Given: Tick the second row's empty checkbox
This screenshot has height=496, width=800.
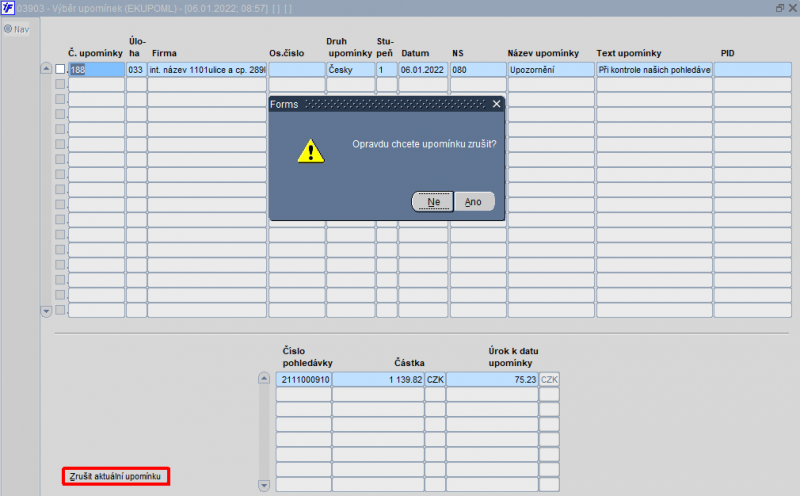Looking at the screenshot, I should (x=60, y=84).
